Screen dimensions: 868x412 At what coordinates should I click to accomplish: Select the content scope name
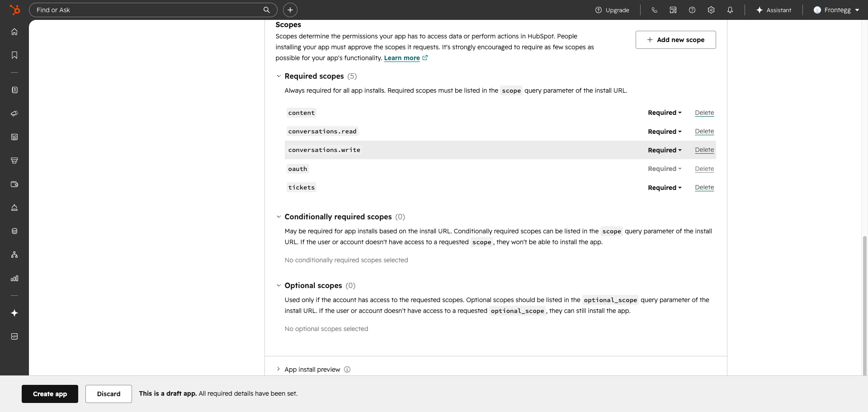(x=302, y=113)
